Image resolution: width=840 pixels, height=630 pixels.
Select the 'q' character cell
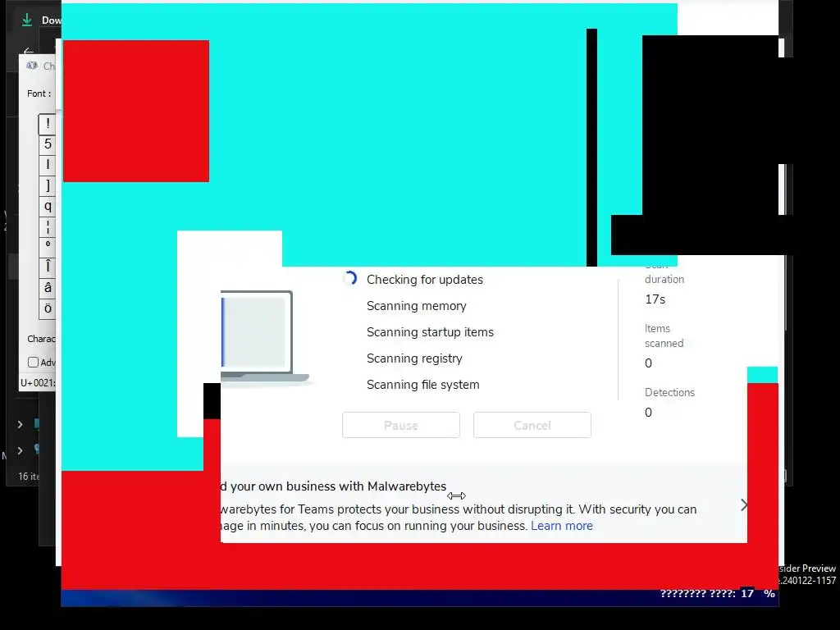click(47, 206)
